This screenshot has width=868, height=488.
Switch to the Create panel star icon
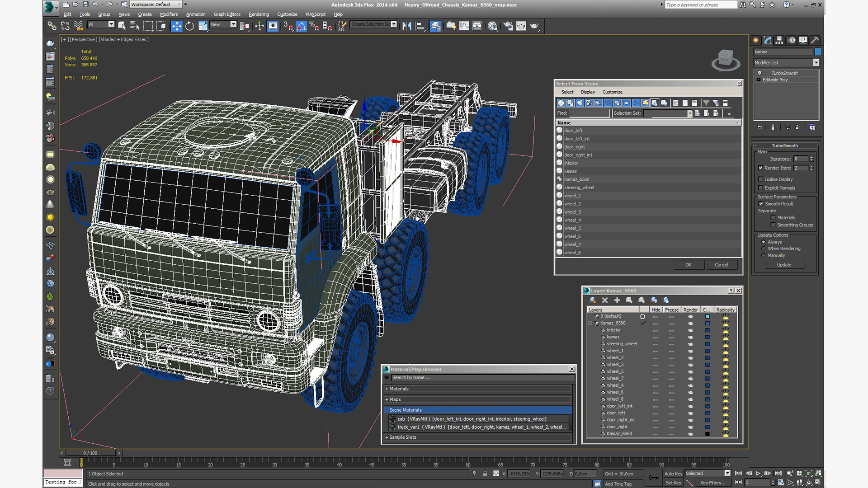pyautogui.click(x=756, y=40)
